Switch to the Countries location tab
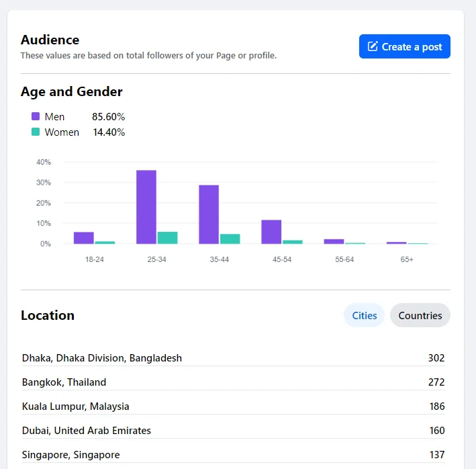The height and width of the screenshot is (469, 476). (x=420, y=315)
